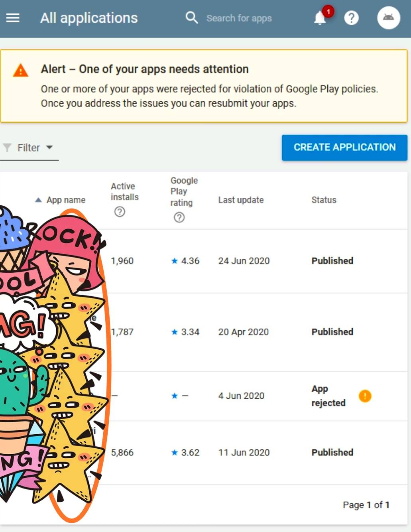Click the 3.62 rating star
411x532 pixels.
pyautogui.click(x=174, y=452)
